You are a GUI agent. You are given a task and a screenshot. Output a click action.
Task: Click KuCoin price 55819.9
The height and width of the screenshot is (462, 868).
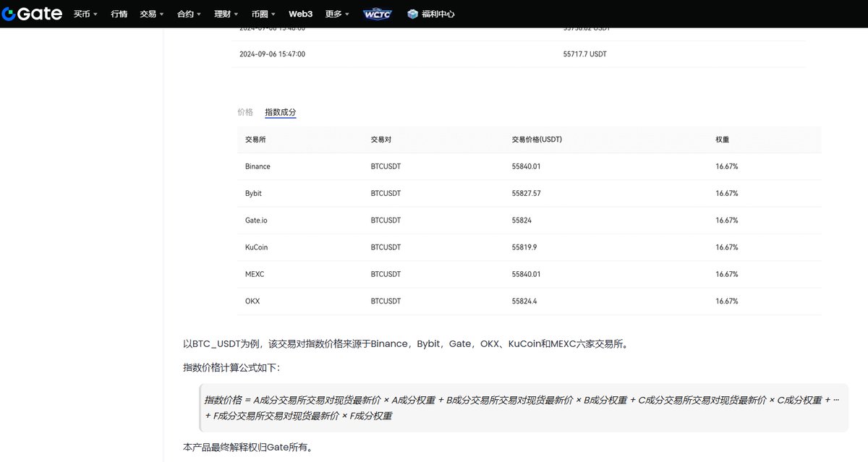524,247
